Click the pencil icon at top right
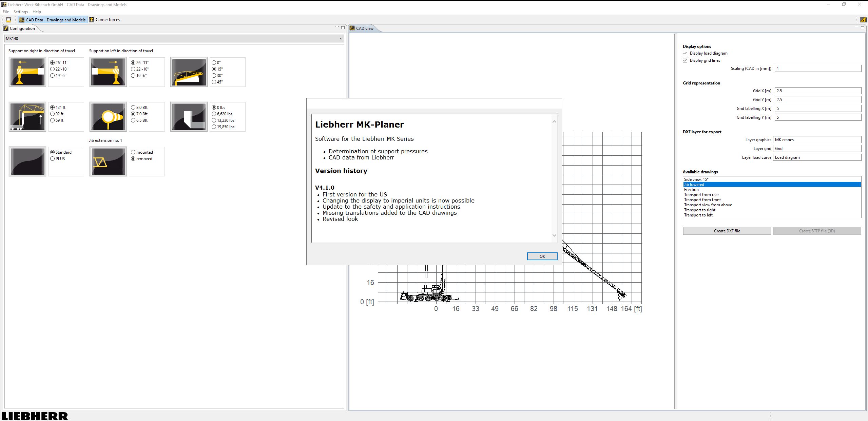 pos(862,19)
